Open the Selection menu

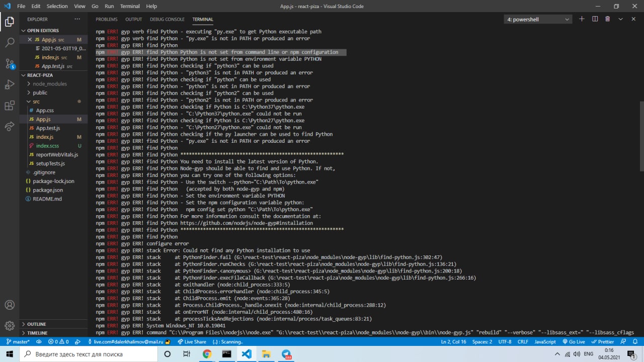tap(57, 6)
